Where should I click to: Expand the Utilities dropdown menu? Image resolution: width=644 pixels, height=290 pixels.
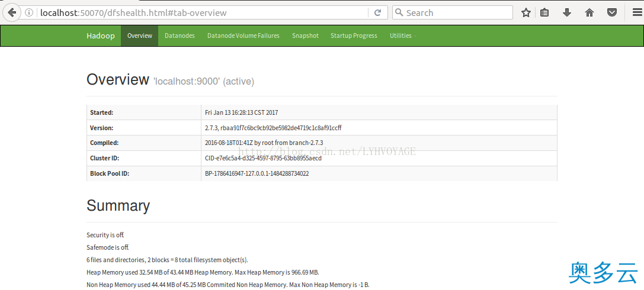pos(403,36)
